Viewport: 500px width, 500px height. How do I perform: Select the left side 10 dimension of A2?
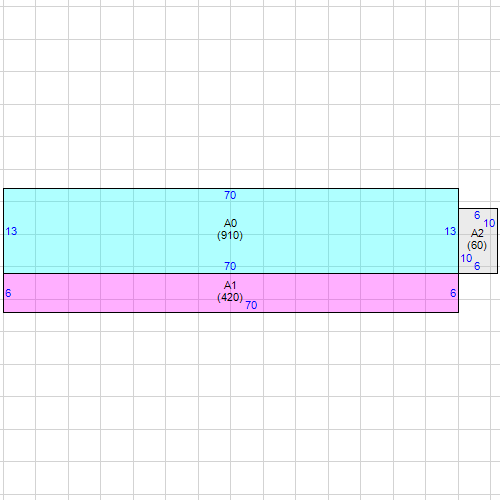466,258
